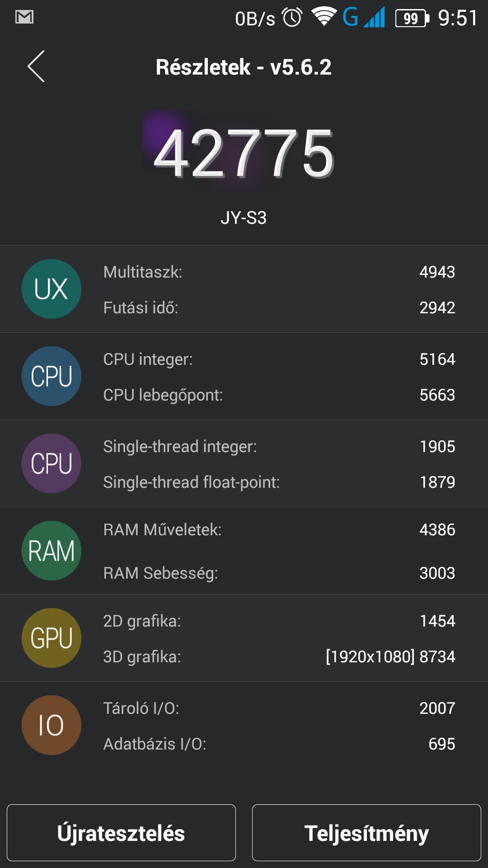Select the olive GPU category icon

(x=52, y=638)
